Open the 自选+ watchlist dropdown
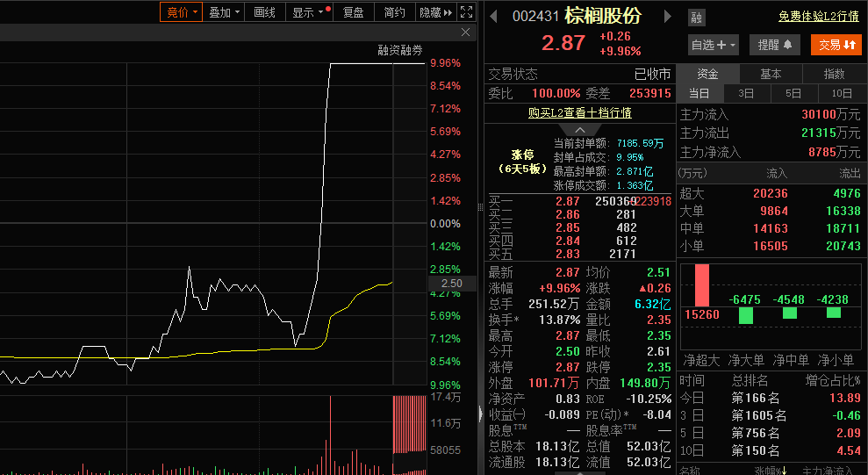 click(714, 45)
